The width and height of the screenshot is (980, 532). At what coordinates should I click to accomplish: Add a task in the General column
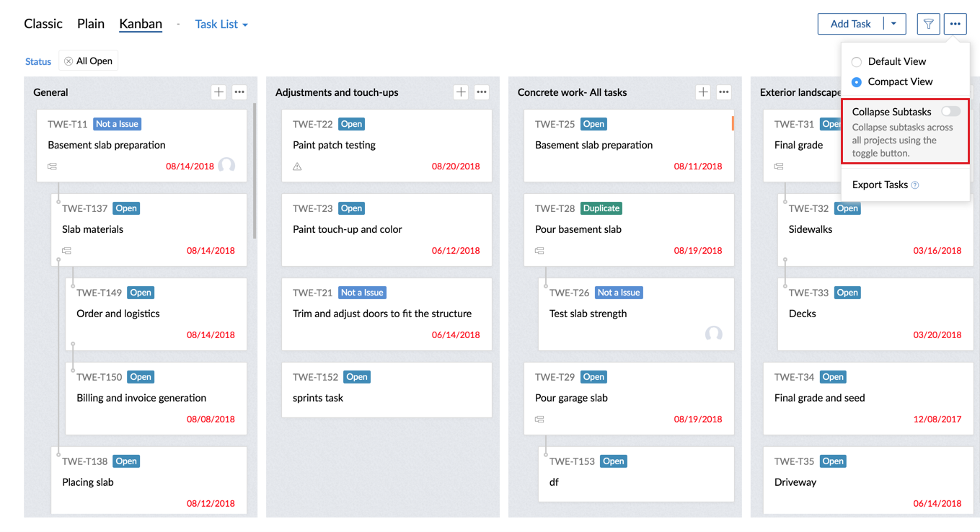click(x=218, y=92)
